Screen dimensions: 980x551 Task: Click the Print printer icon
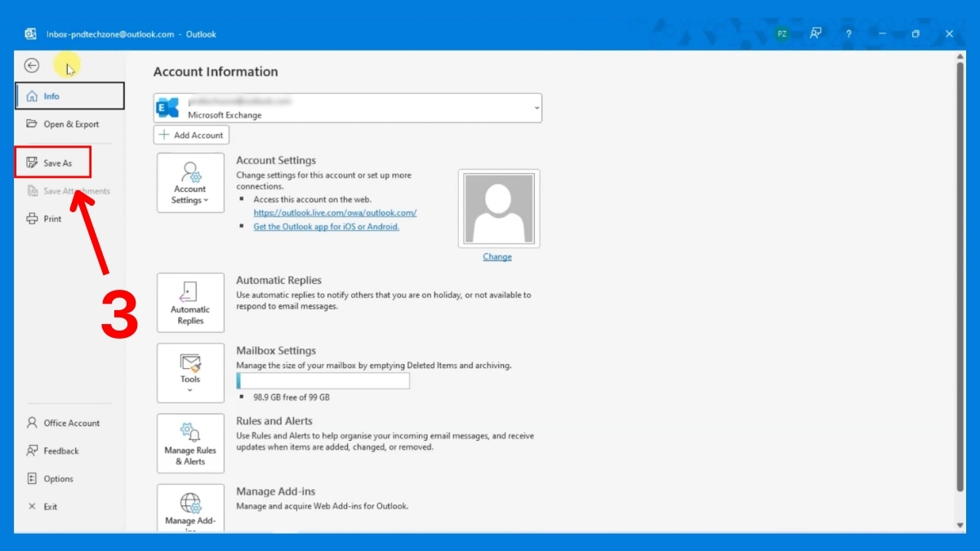pos(32,219)
